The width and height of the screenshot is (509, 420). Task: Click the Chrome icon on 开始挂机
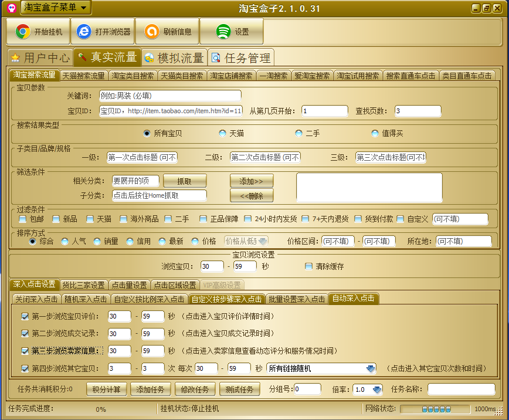(23, 32)
